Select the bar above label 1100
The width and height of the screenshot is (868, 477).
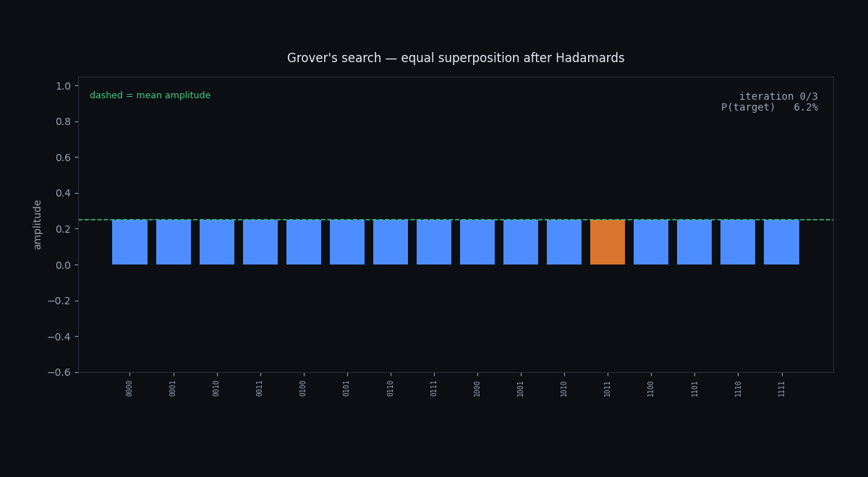(651, 242)
